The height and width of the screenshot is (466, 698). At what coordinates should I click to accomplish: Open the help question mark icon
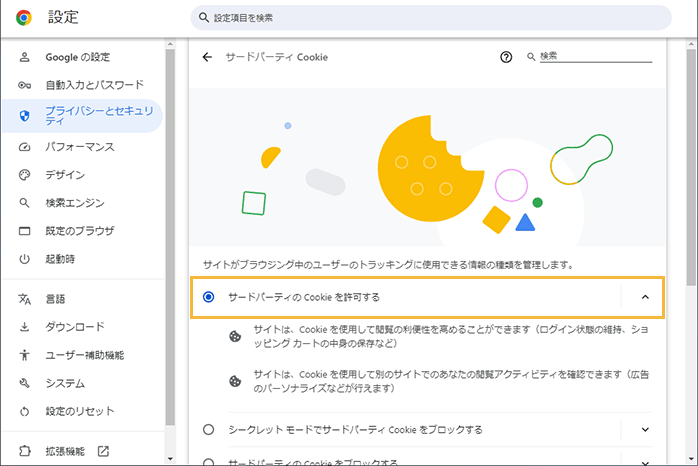click(x=506, y=57)
